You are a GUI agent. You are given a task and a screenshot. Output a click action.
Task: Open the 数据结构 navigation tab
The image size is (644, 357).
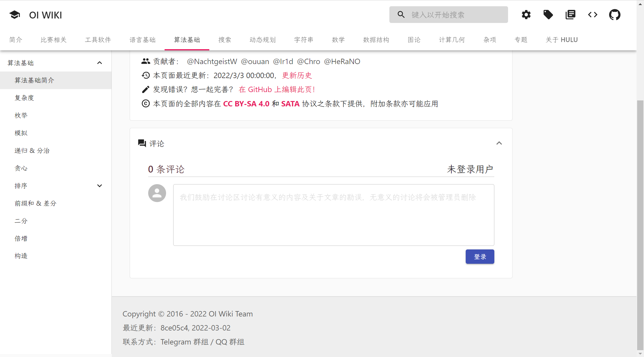(x=376, y=40)
